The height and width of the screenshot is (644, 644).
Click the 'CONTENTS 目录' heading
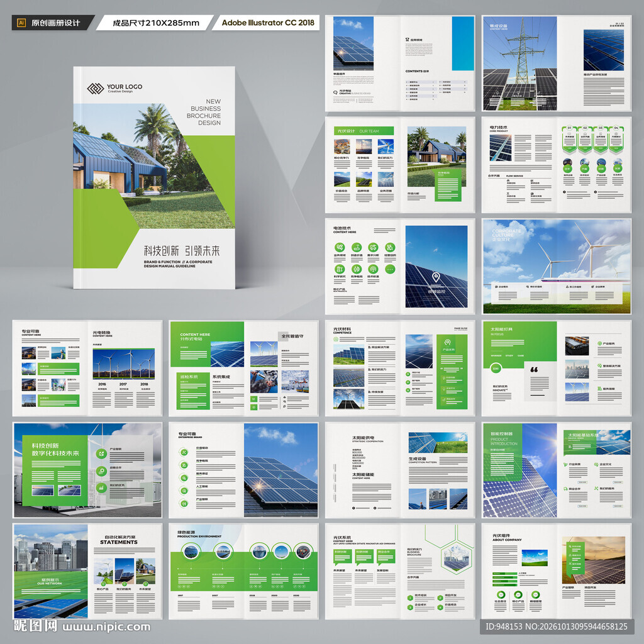pos(418,71)
